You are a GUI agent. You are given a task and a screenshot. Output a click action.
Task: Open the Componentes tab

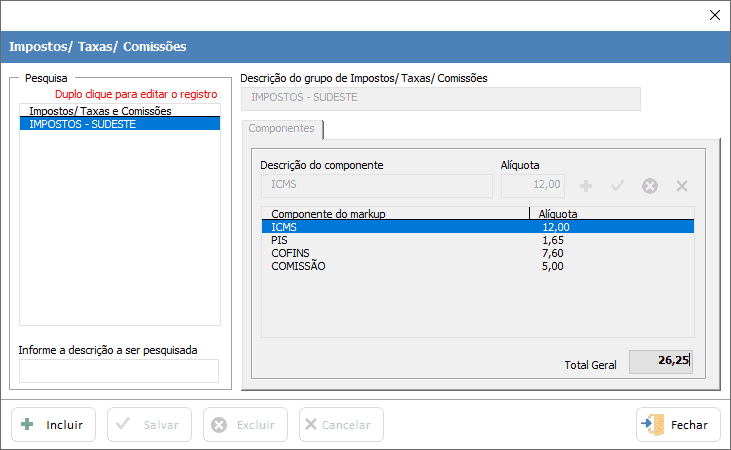pyautogui.click(x=282, y=128)
